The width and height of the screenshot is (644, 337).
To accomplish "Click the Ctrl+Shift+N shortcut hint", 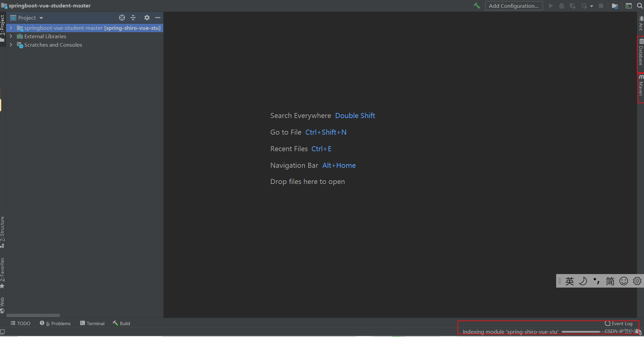I will 326,132.
